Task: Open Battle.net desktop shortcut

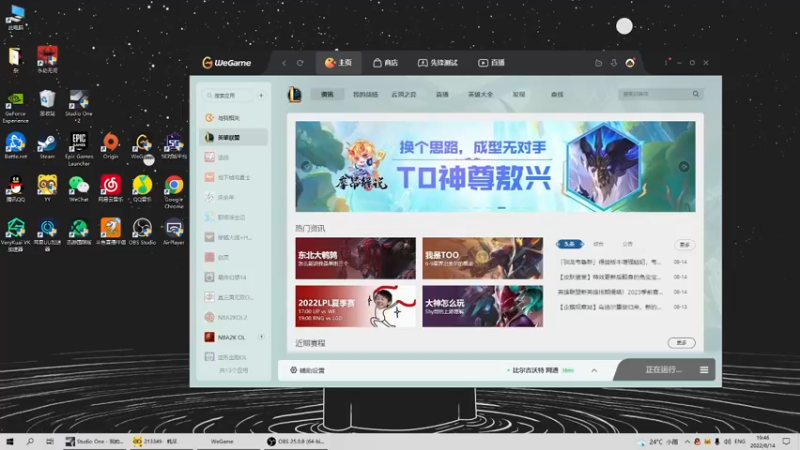Action: point(16,146)
